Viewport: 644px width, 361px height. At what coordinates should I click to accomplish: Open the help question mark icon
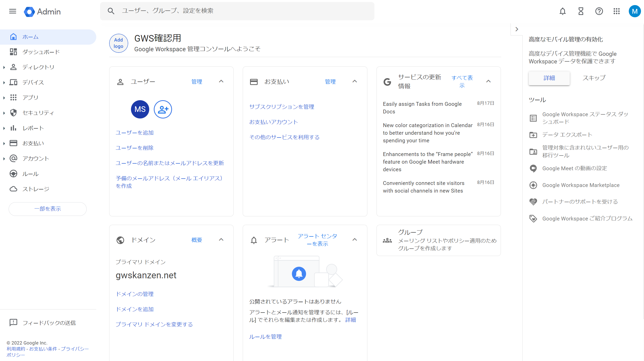599,11
